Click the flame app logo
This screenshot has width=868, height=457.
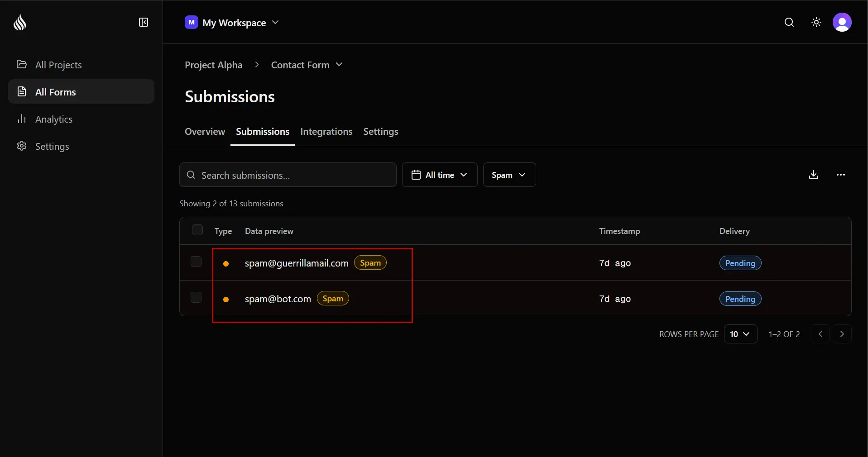(x=19, y=23)
